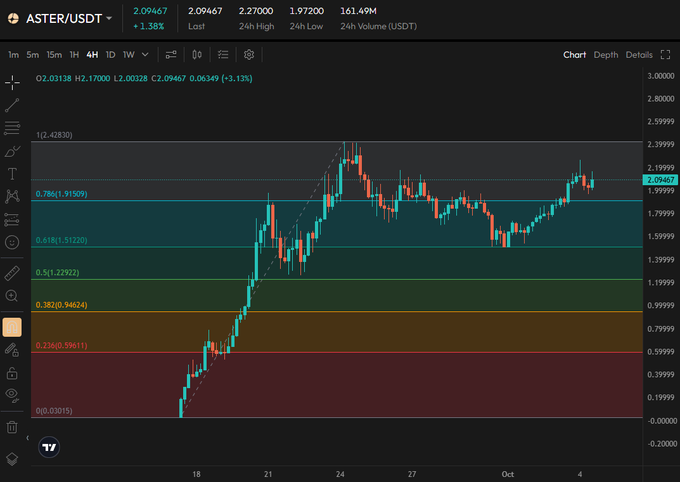Open the object tree layers icon
680x482 pixels.
(x=12, y=459)
